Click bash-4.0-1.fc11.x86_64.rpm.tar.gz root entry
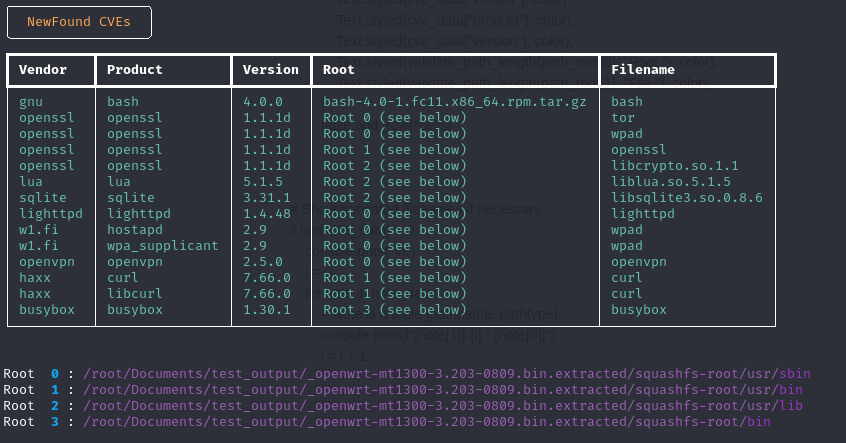This screenshot has width=846, height=443. (x=454, y=101)
